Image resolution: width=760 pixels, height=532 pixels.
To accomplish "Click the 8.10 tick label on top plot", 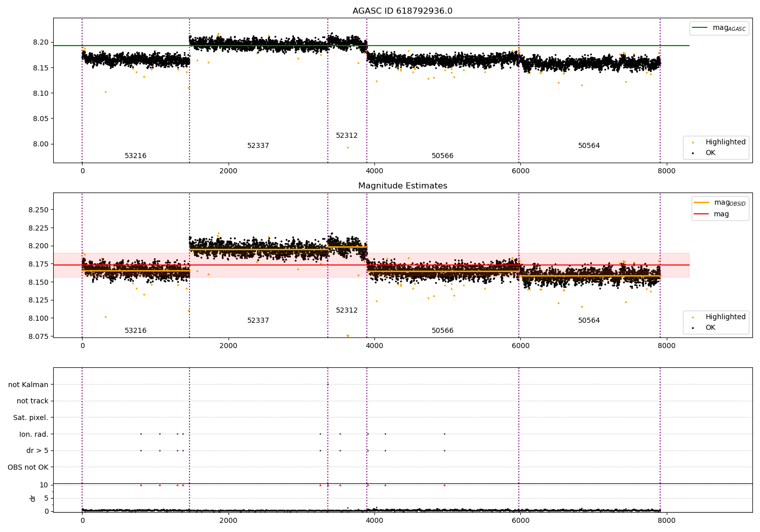I will click(x=41, y=93).
